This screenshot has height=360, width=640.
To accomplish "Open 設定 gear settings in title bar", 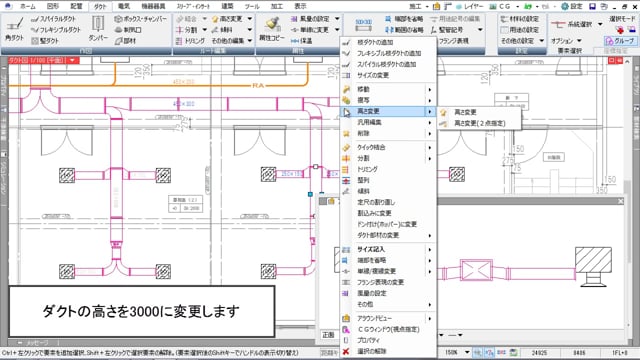I will [x=571, y=7].
